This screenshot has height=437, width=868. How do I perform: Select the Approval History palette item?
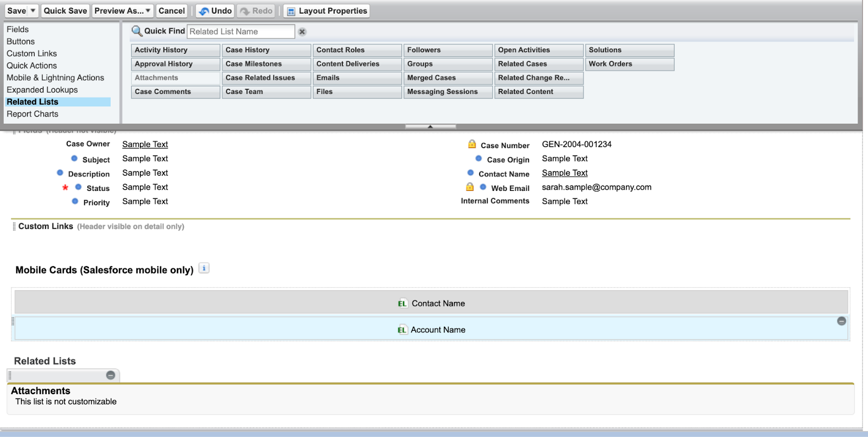click(175, 64)
